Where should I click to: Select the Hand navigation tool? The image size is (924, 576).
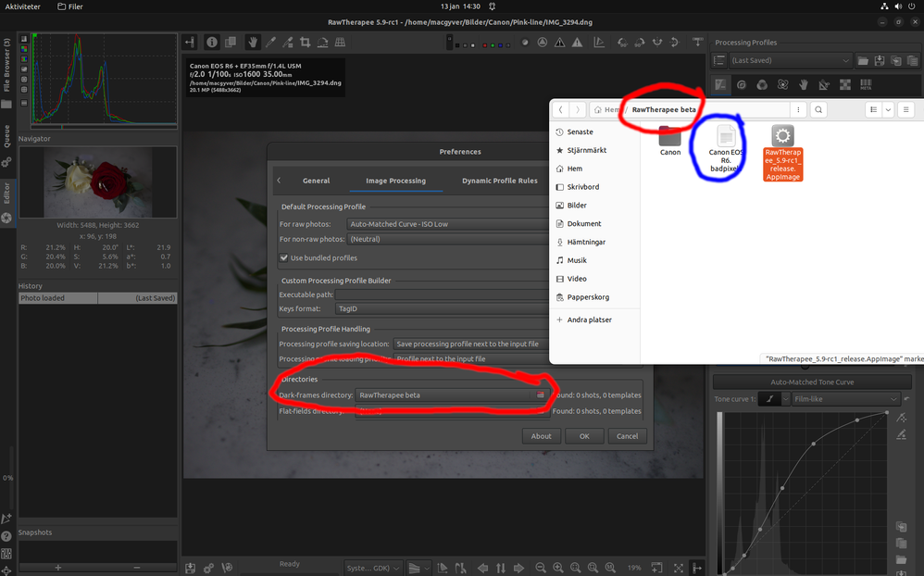(x=251, y=42)
